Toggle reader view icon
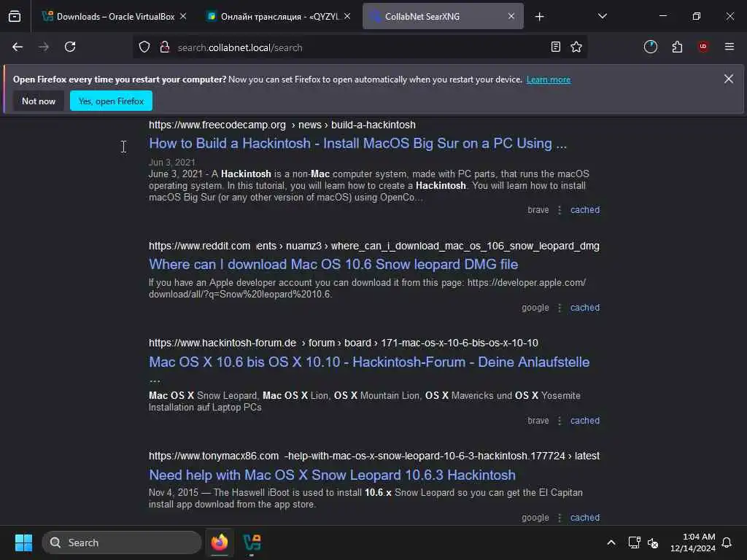The height and width of the screenshot is (560, 747). pos(555,47)
